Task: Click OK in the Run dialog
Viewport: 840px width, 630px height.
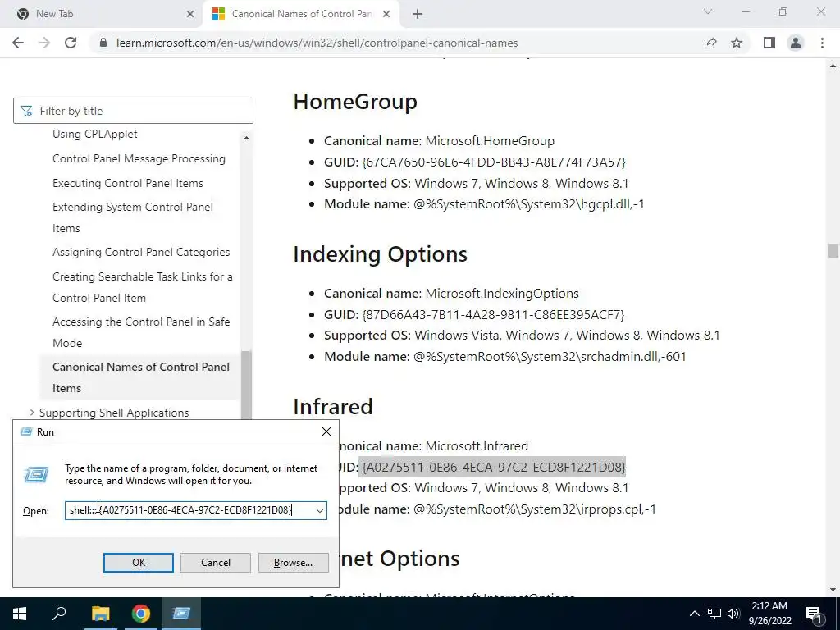Action: coord(138,563)
